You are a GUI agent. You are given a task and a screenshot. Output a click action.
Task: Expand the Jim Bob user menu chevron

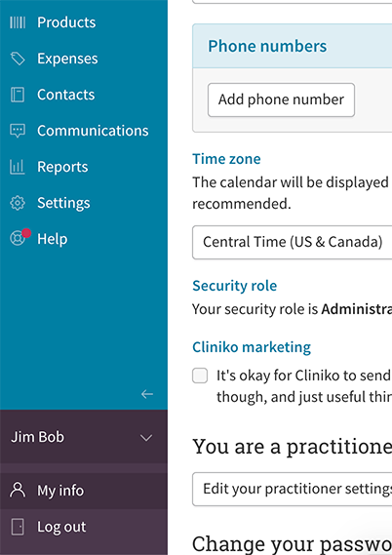coord(146,438)
